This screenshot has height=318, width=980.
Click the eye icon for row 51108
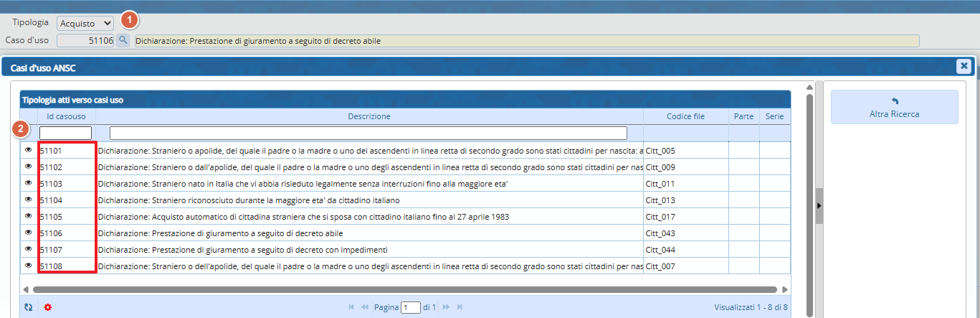tap(29, 266)
